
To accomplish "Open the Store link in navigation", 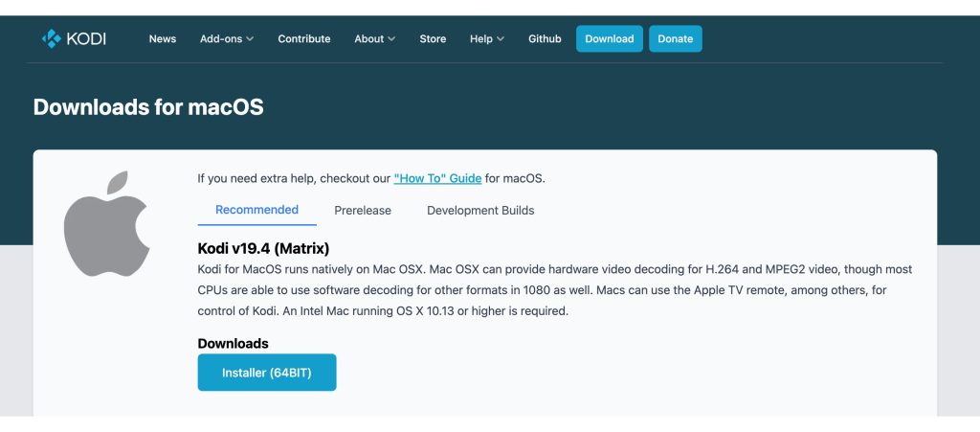I will pos(433,39).
